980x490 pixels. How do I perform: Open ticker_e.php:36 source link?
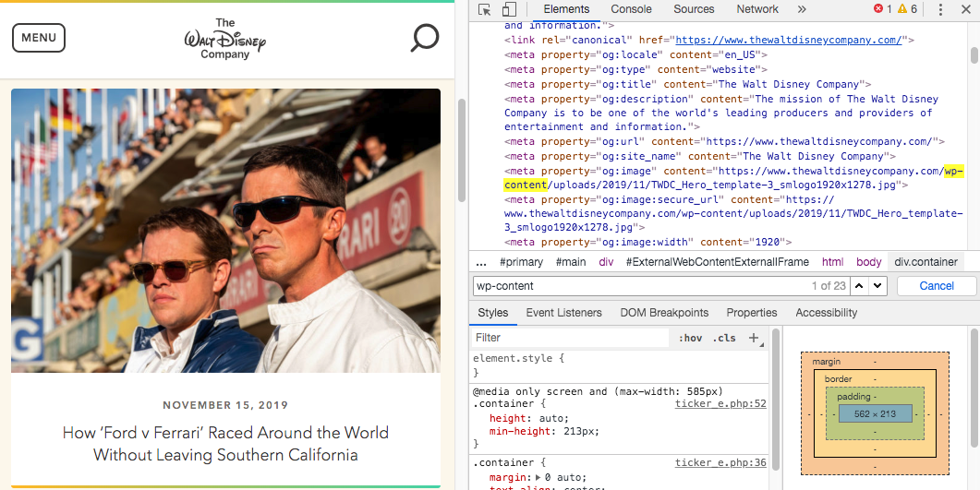tap(720, 463)
